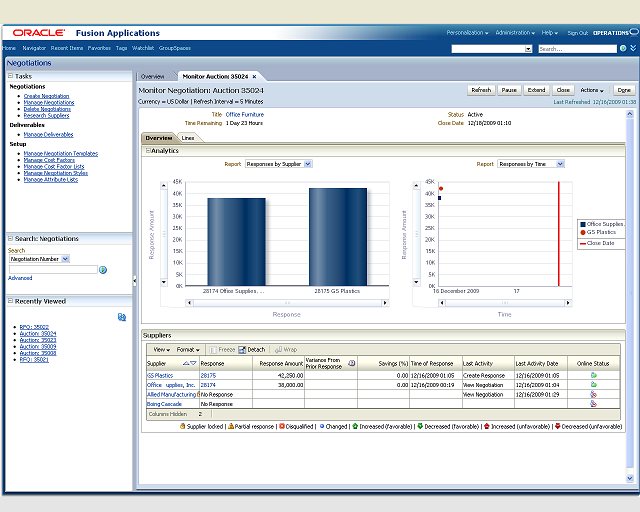Click the GS Plastics red legend marker
The height and width of the screenshot is (512, 640).
[583, 232]
